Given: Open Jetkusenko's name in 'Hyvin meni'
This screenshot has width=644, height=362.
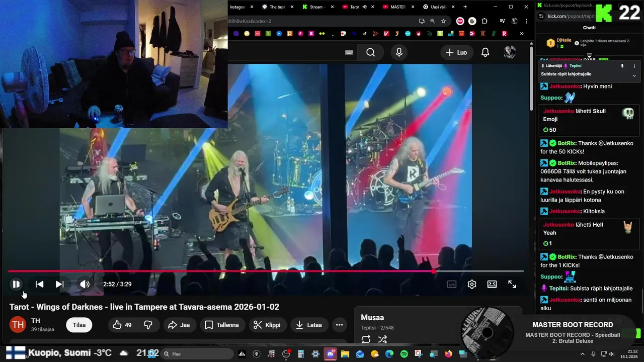Looking at the screenshot, I should (x=565, y=86).
